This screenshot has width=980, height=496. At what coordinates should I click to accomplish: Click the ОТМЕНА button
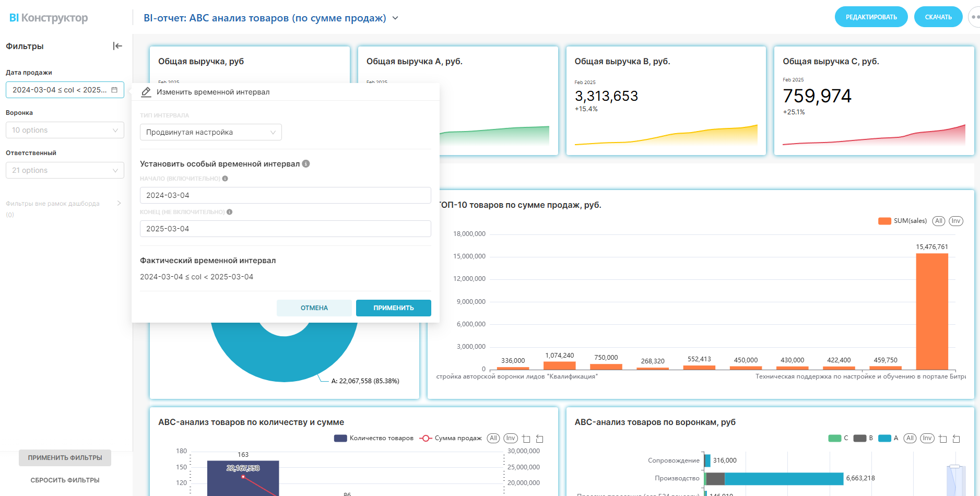(x=314, y=308)
